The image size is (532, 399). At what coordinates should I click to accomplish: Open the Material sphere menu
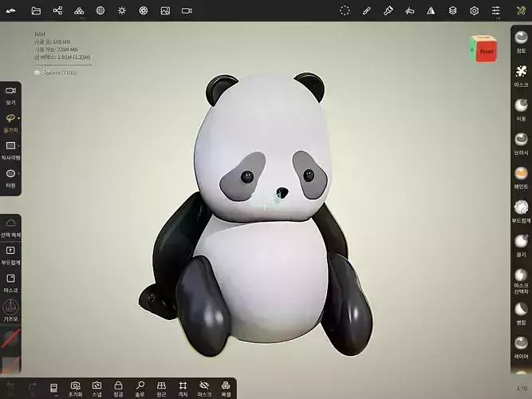click(x=100, y=11)
